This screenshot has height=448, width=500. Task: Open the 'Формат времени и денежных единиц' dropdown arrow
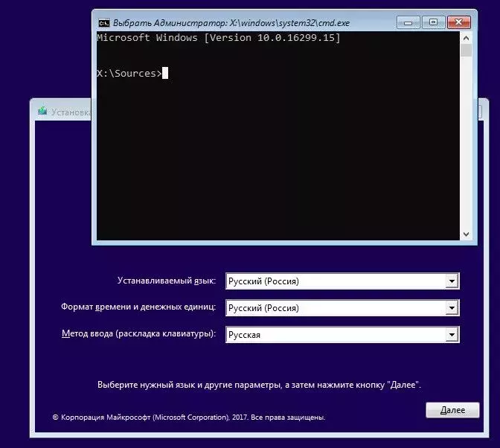click(x=452, y=308)
